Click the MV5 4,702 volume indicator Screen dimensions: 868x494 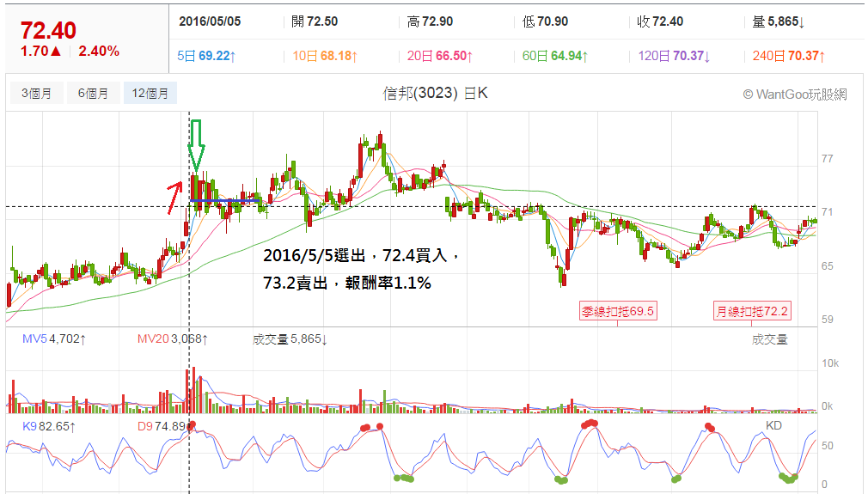coord(54,338)
